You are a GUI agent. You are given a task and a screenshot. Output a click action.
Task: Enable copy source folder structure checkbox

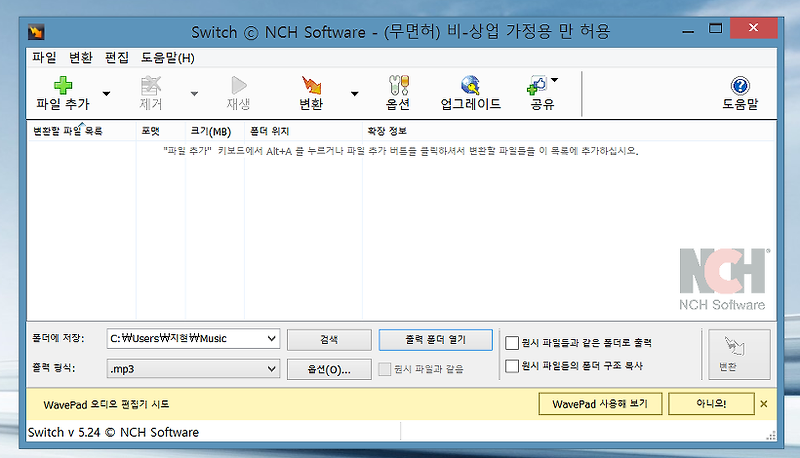pyautogui.click(x=512, y=366)
